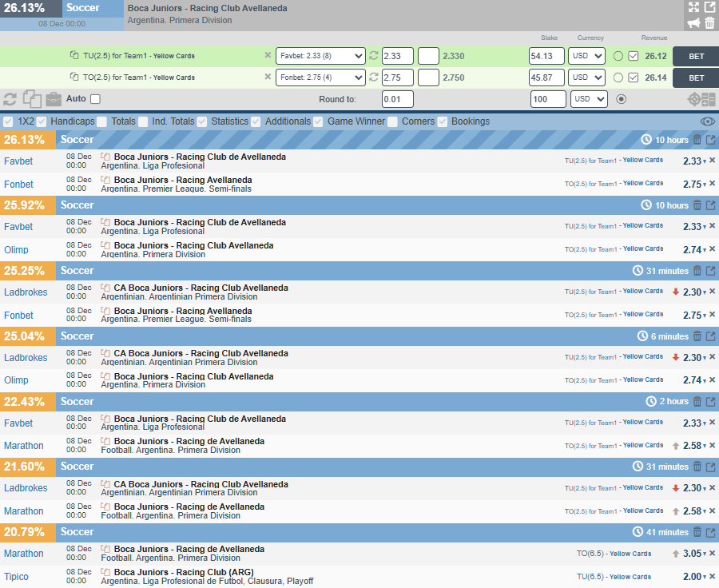
Task: Toggle the eye visibility icon in filter bar
Action: coord(708,121)
